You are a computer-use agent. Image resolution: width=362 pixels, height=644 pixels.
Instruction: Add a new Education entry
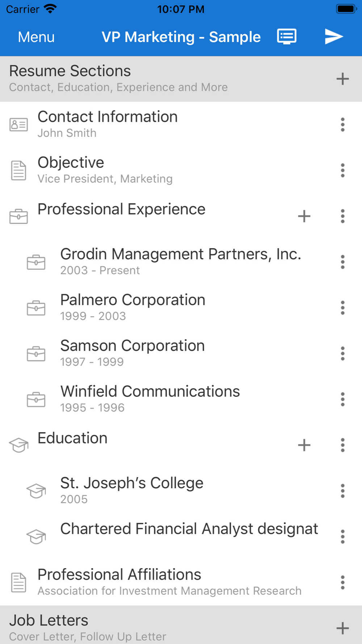pyautogui.click(x=304, y=445)
